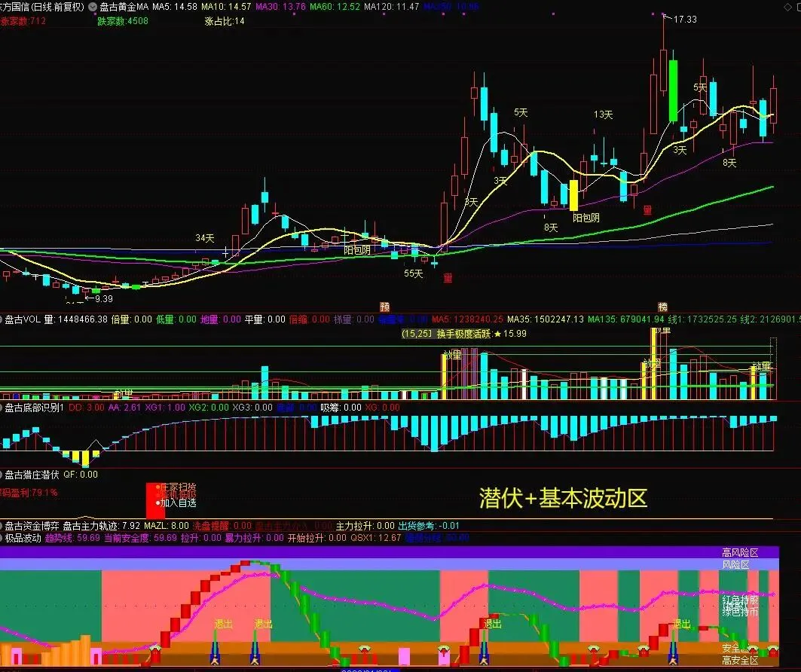
Task: Click the 趋势线: 59.69 value
Action: 72,538
